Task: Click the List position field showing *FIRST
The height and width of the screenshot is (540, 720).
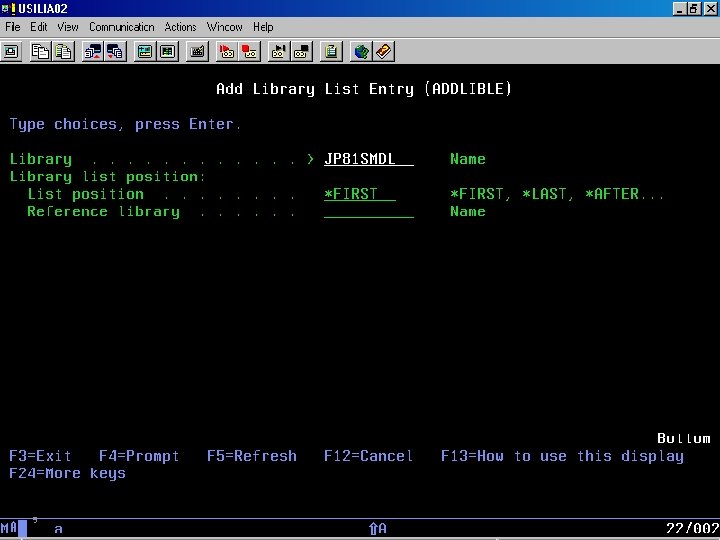Action: (360, 194)
